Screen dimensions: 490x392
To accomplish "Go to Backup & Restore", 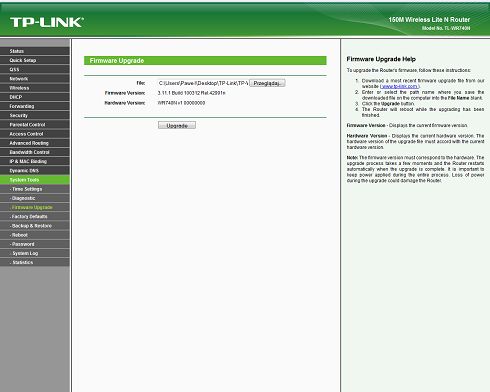I will point(35,226).
